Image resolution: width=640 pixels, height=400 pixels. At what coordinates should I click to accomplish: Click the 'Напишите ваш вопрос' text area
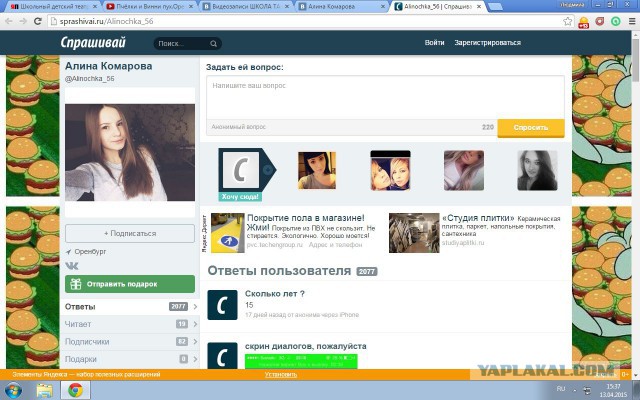(x=385, y=97)
